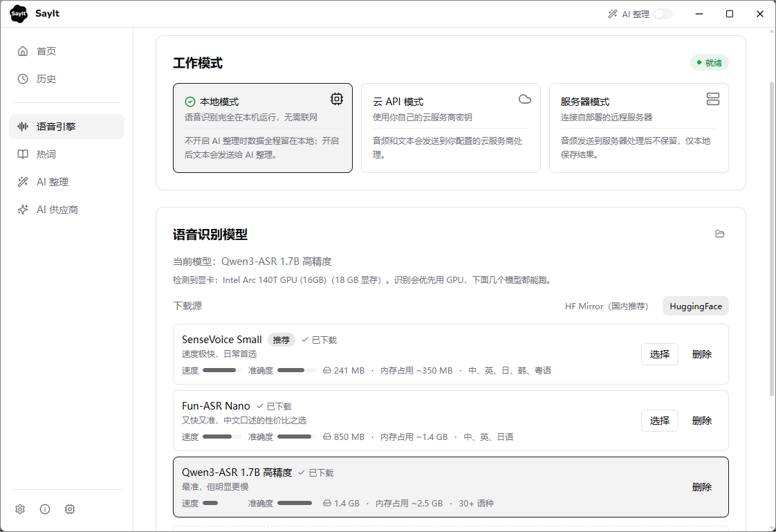
Task: Click the 30+ 语种 text
Action: point(476,503)
